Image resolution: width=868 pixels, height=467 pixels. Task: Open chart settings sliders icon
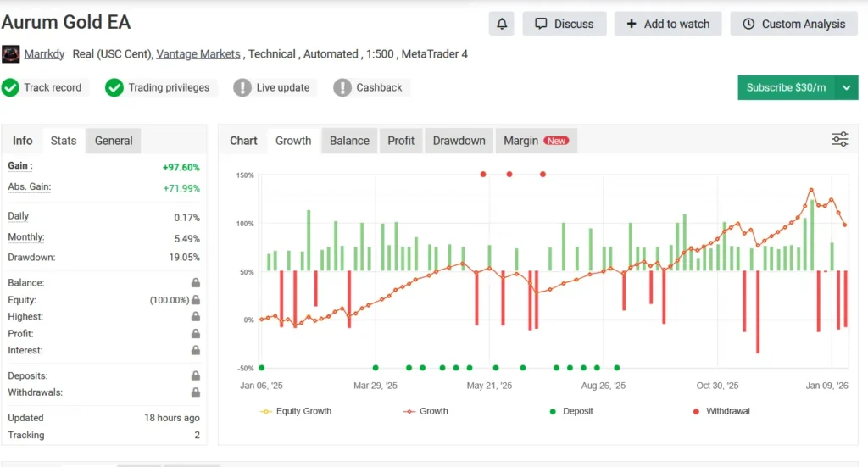point(839,140)
